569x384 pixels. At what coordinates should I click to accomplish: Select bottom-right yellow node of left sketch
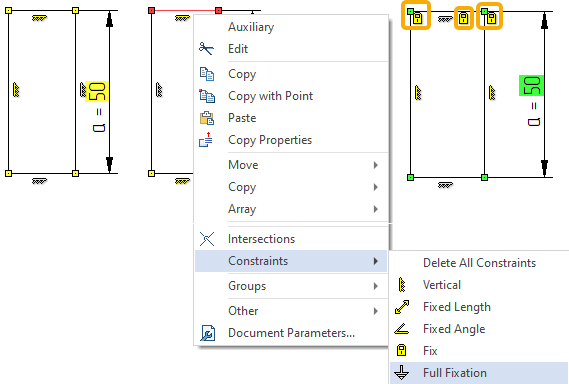[75, 173]
